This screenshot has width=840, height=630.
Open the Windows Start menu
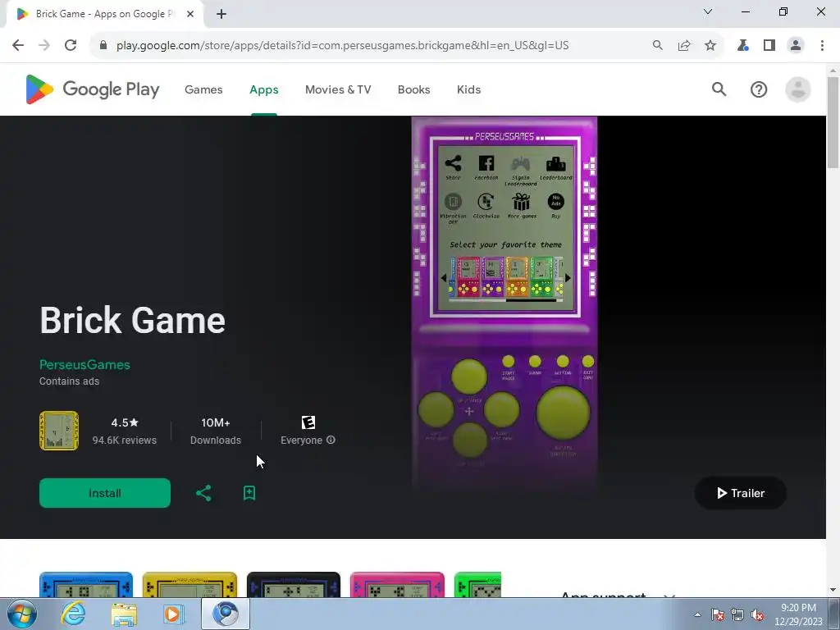22,614
